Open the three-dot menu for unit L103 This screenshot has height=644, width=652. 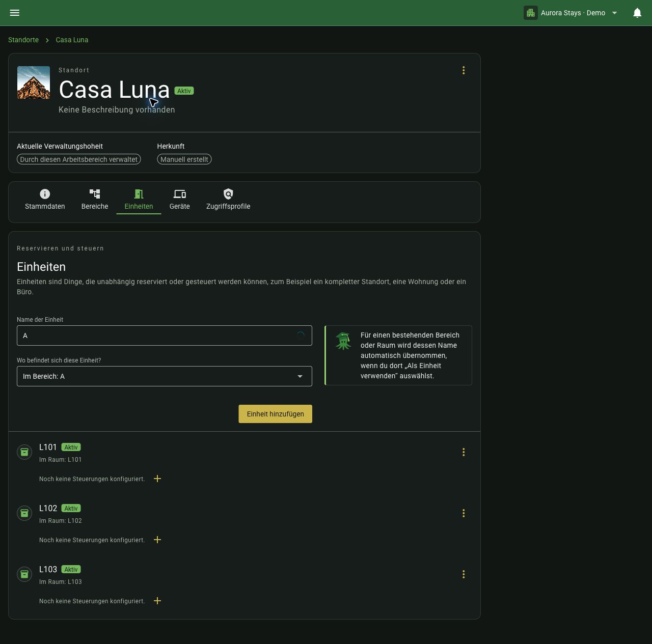click(x=464, y=574)
